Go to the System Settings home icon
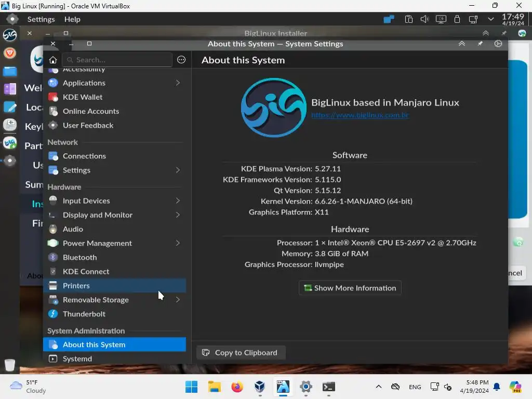Viewport: 532px width, 399px height. coord(53,60)
